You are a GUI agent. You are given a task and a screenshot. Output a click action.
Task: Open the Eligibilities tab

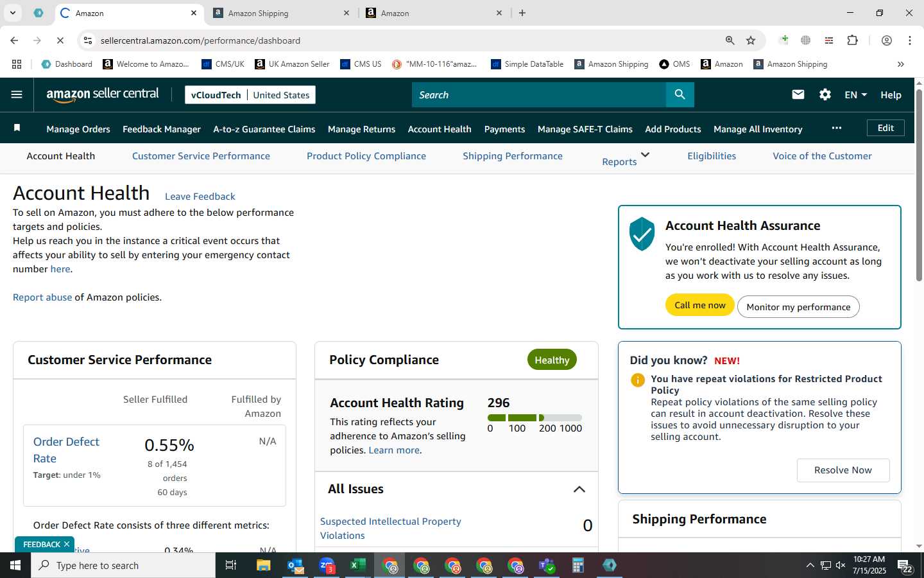712,156
